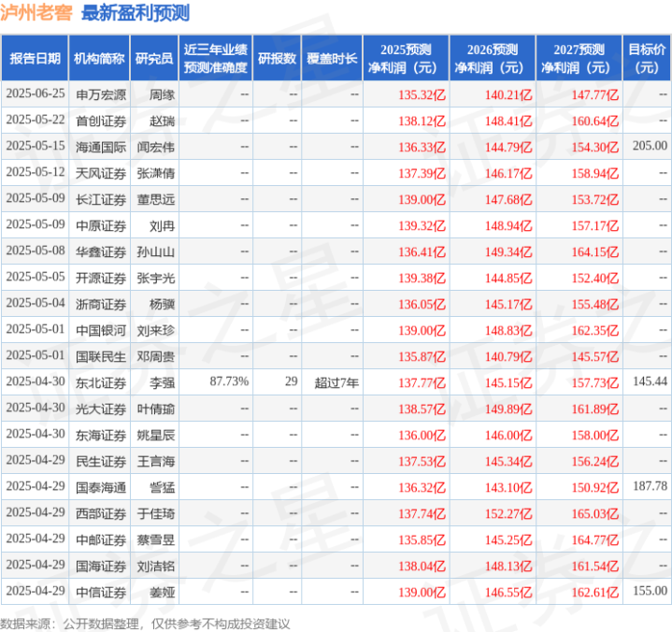
Task: Click the 数据来源 footnote text
Action: pos(145,624)
